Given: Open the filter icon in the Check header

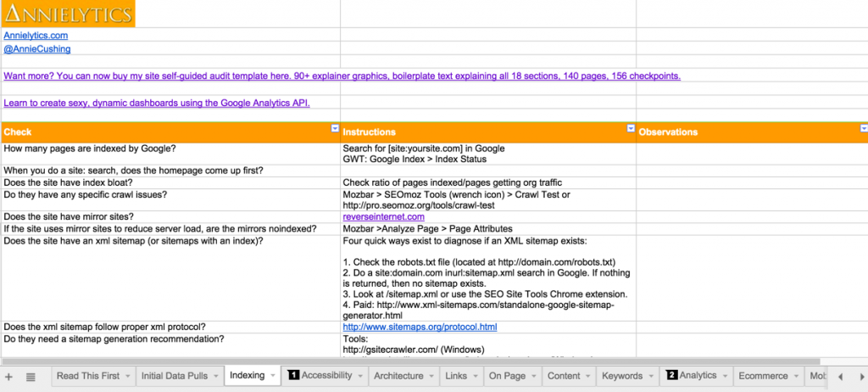Looking at the screenshot, I should point(334,129).
